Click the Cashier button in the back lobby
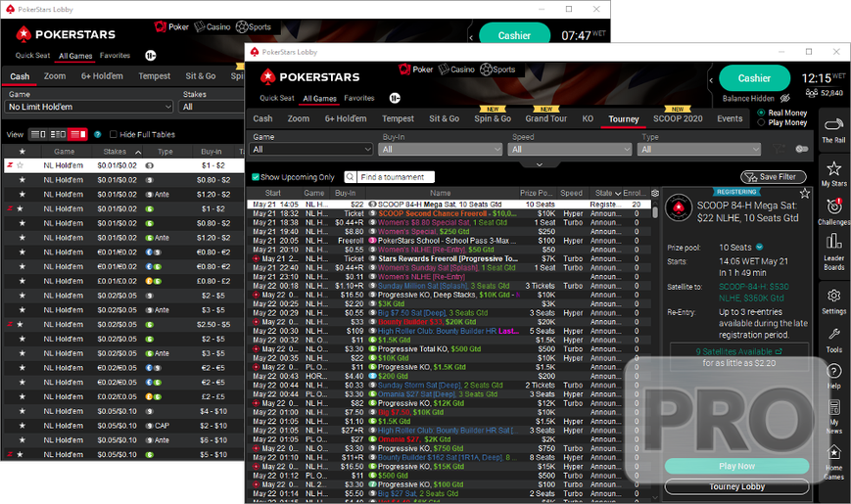851x504 pixels. click(x=514, y=33)
